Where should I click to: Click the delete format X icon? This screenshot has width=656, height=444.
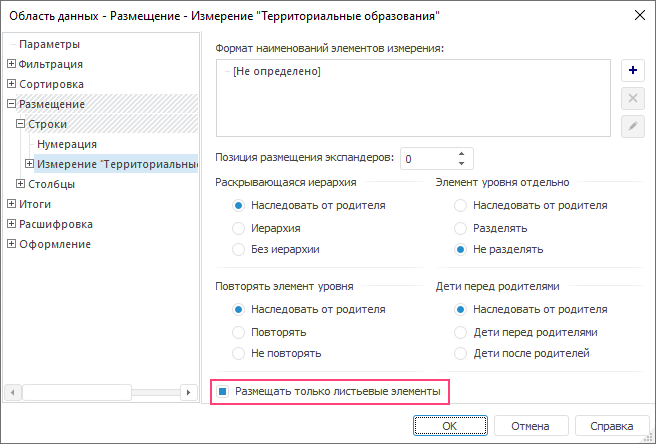coord(632,98)
